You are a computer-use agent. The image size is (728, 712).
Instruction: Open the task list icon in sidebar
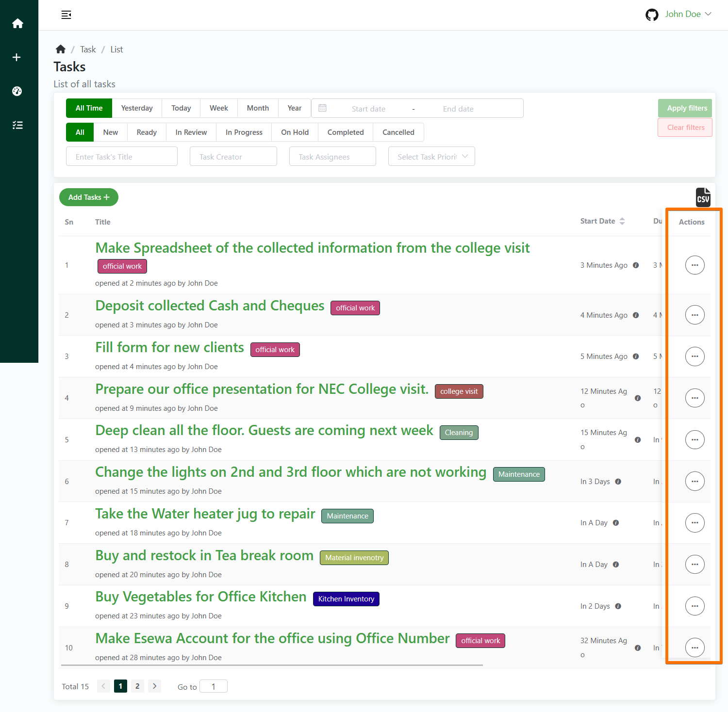click(x=17, y=125)
